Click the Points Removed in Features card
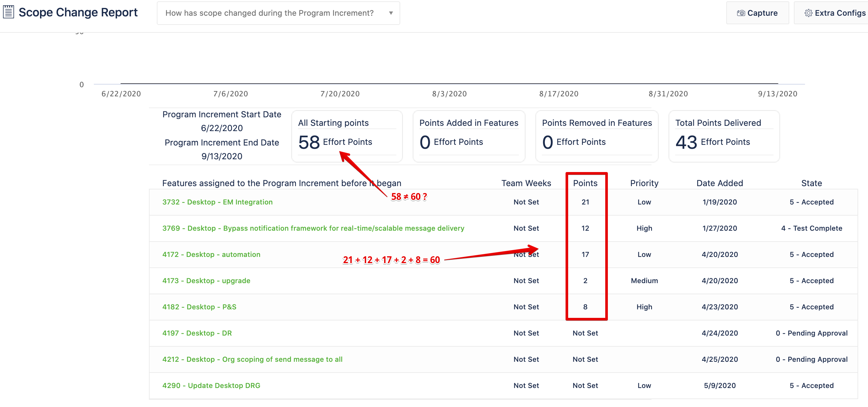The height and width of the screenshot is (407, 868). (x=596, y=136)
